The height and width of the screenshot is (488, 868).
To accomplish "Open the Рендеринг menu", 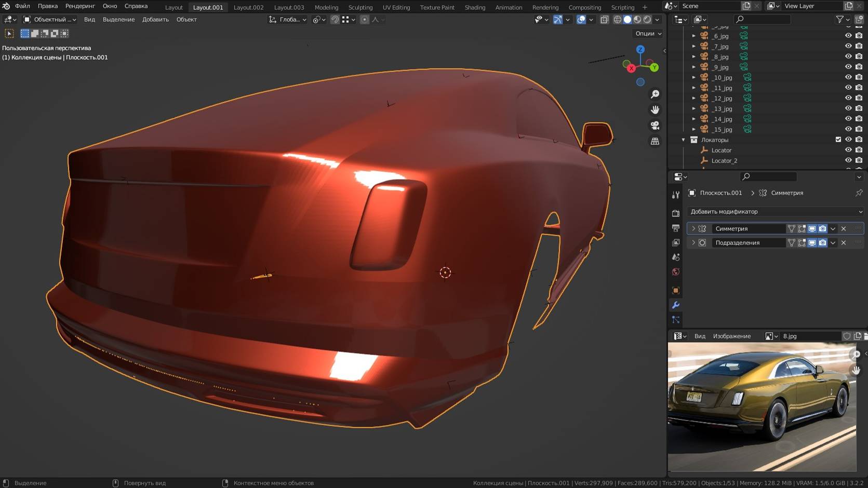I will point(80,6).
